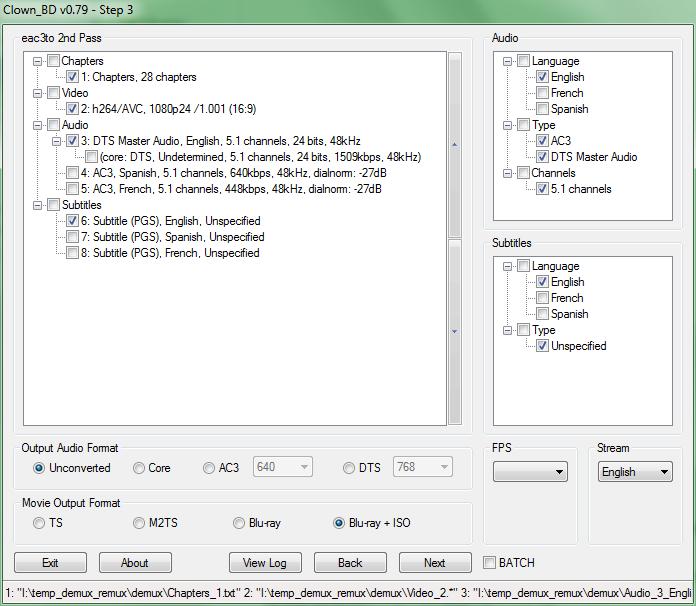Select the TS movie output option
Viewport: 696px width, 606px height.
(39, 523)
